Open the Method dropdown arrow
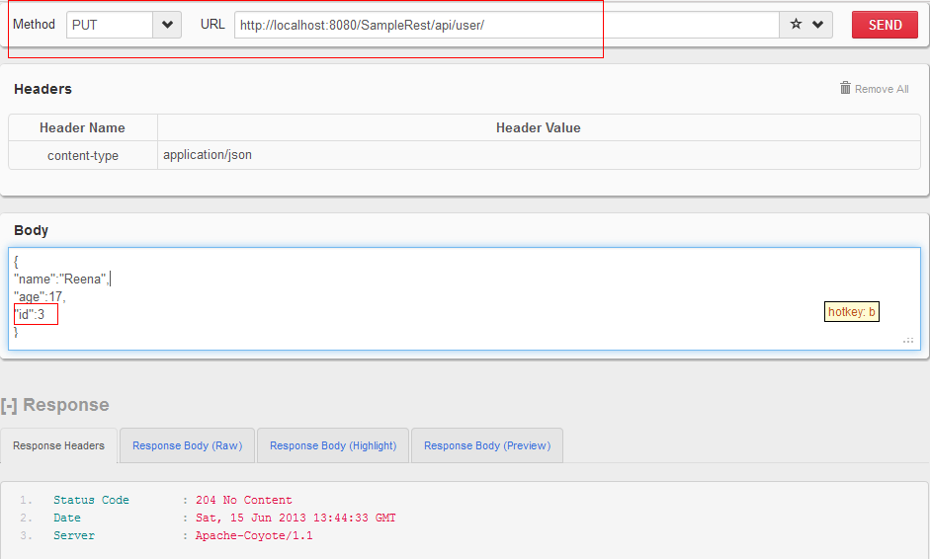Image resolution: width=930 pixels, height=560 pixels. [167, 25]
